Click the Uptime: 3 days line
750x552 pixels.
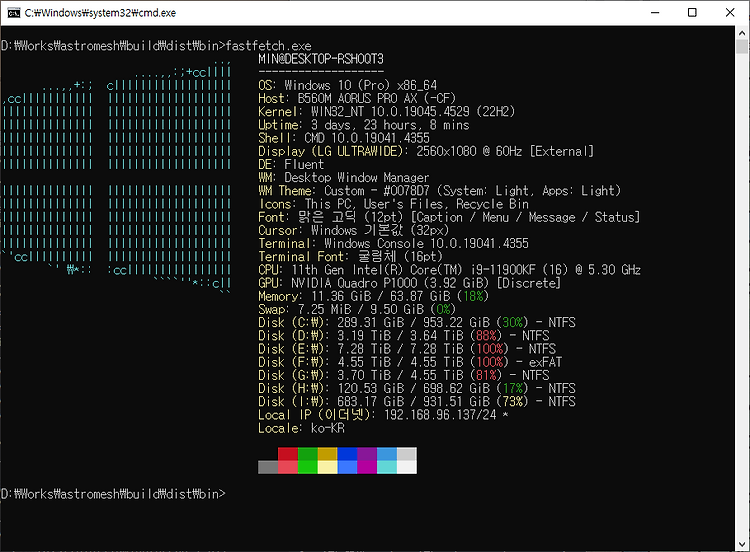coord(364,125)
